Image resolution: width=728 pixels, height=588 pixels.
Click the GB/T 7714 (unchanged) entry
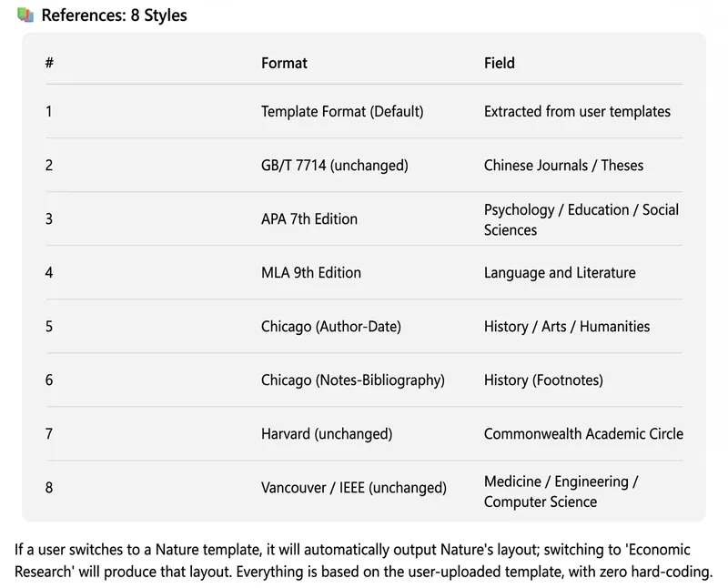pos(334,166)
